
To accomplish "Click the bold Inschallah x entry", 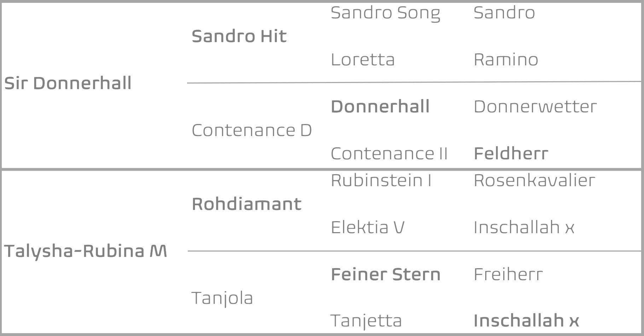I will pyautogui.click(x=526, y=321).
